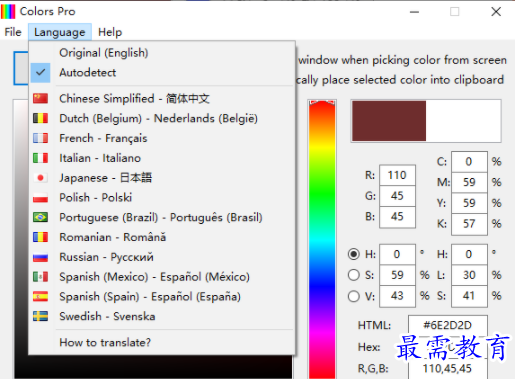Screen dimensions: 518x379
Task: Choose Spanish (Mexico) entry
Action: [162, 277]
